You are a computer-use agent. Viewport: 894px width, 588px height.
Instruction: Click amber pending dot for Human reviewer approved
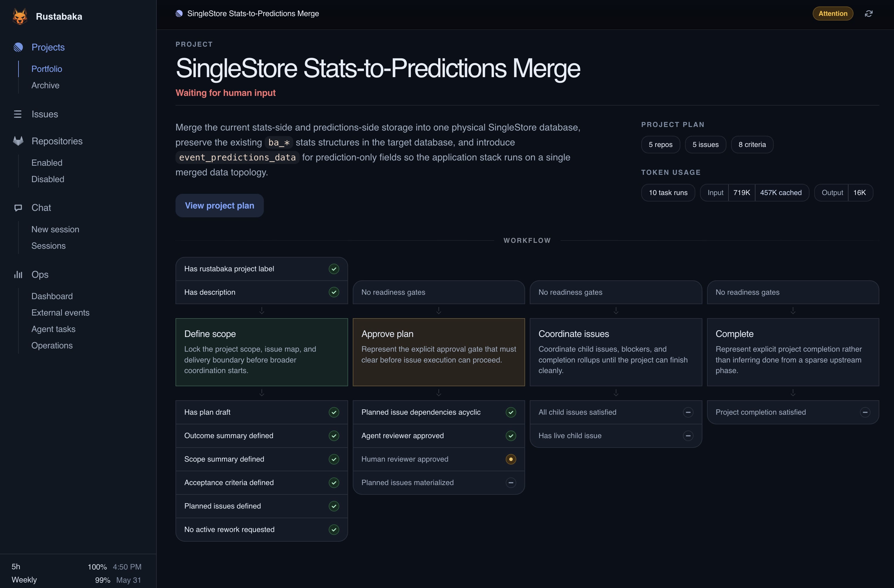coord(511,459)
